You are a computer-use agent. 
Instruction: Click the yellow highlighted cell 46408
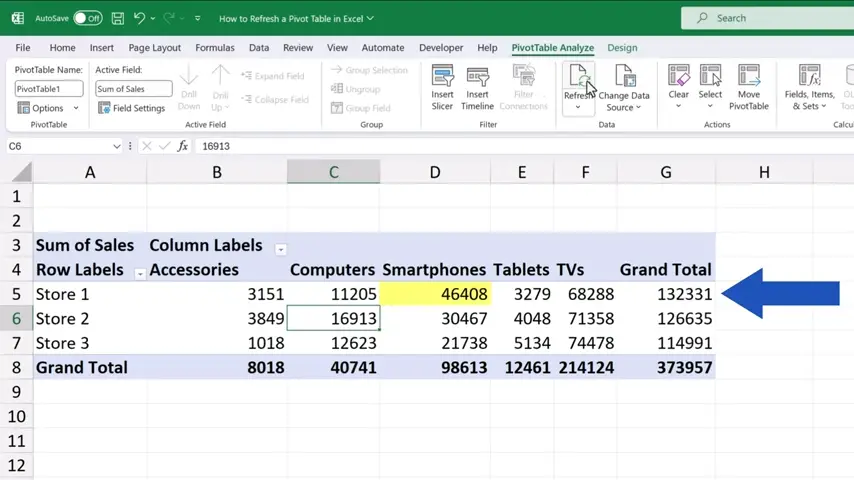coord(435,294)
